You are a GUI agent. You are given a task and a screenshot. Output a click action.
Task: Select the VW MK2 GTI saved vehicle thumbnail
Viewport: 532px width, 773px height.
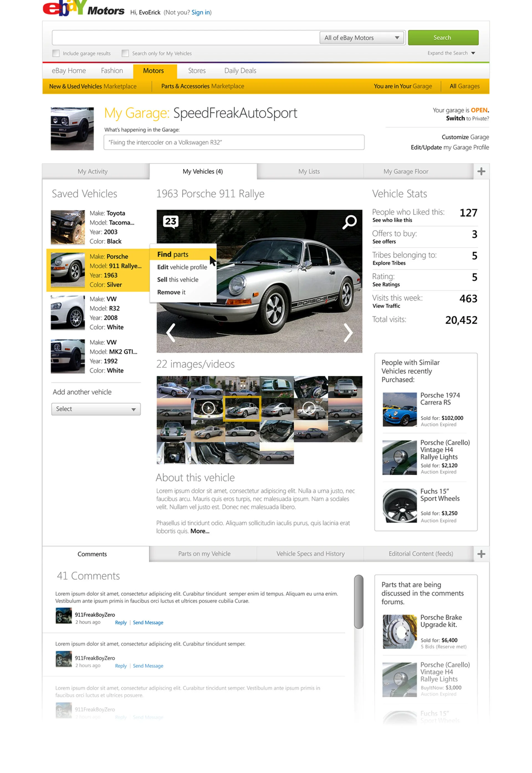pos(68,357)
